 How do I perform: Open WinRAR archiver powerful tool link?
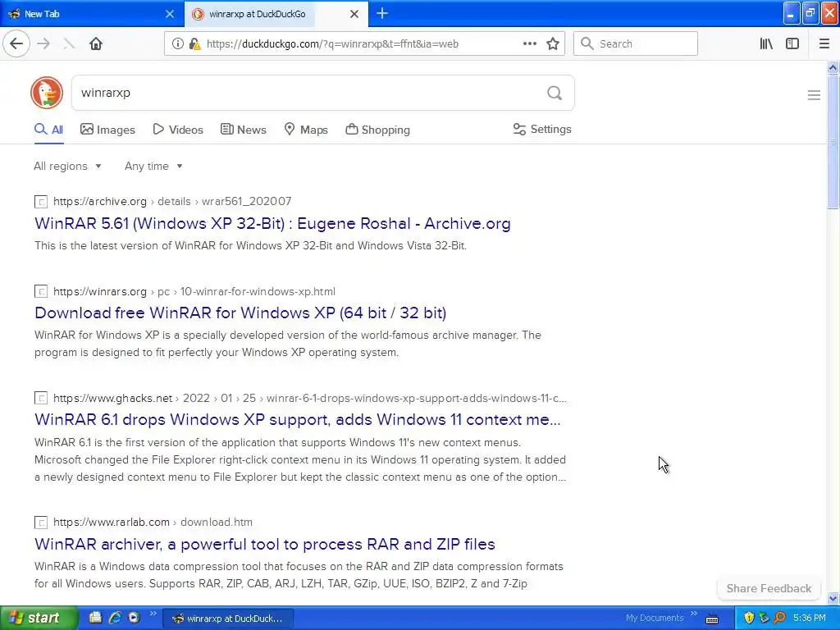265,545
